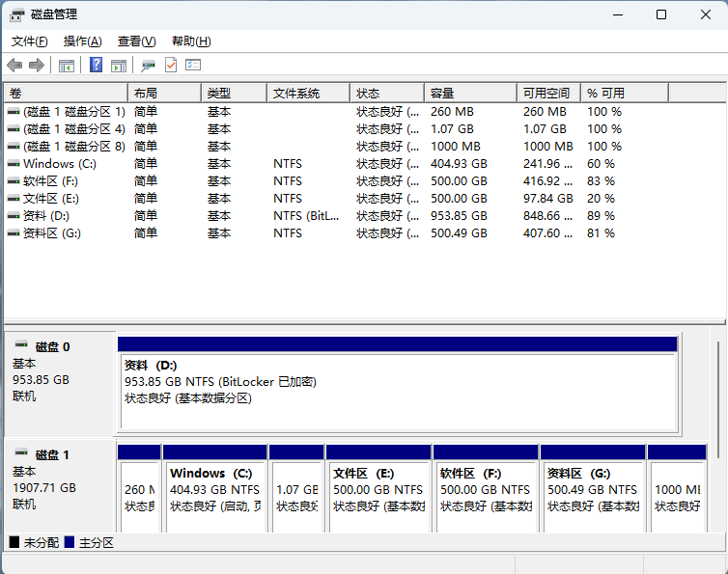Click the checklist settings toolbar icon
Viewport: 728px width, 574px height.
coord(193,65)
